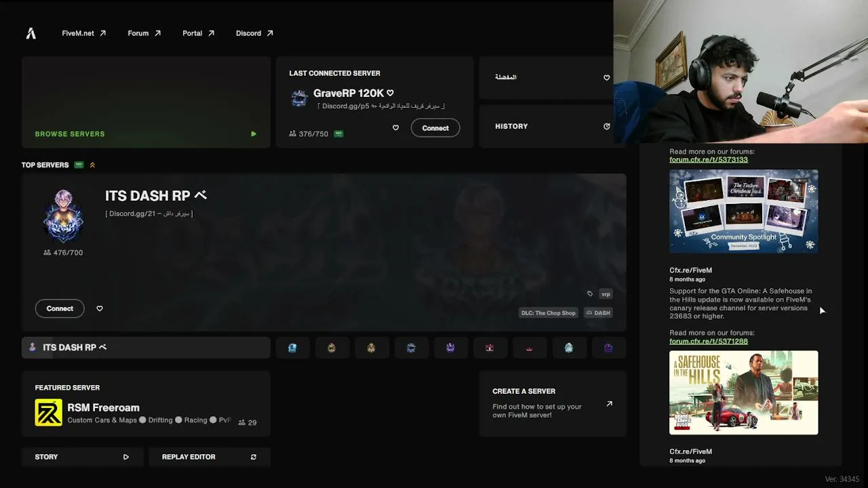Click the DASH gamepad badge
The image size is (868, 488).
click(x=598, y=313)
